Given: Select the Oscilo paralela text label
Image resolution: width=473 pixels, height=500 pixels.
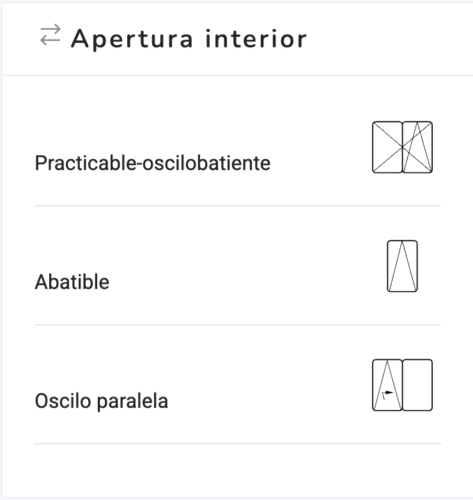Looking at the screenshot, I should (101, 401).
